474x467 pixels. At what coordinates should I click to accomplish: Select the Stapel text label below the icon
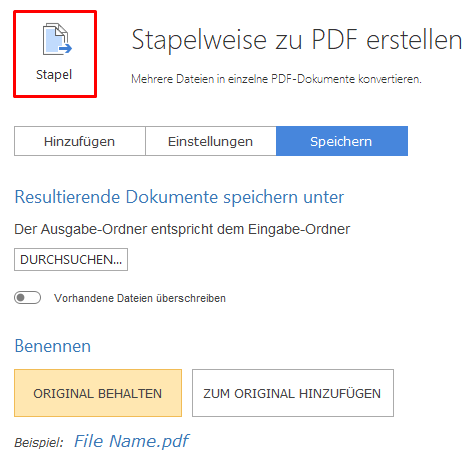pyautogui.click(x=54, y=75)
